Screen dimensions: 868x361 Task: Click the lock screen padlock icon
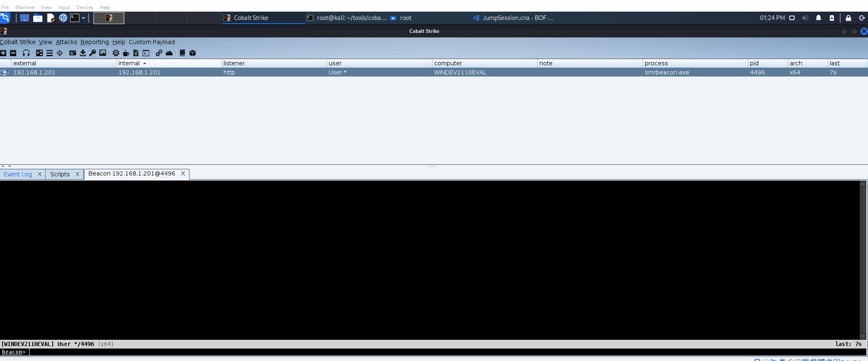click(848, 18)
